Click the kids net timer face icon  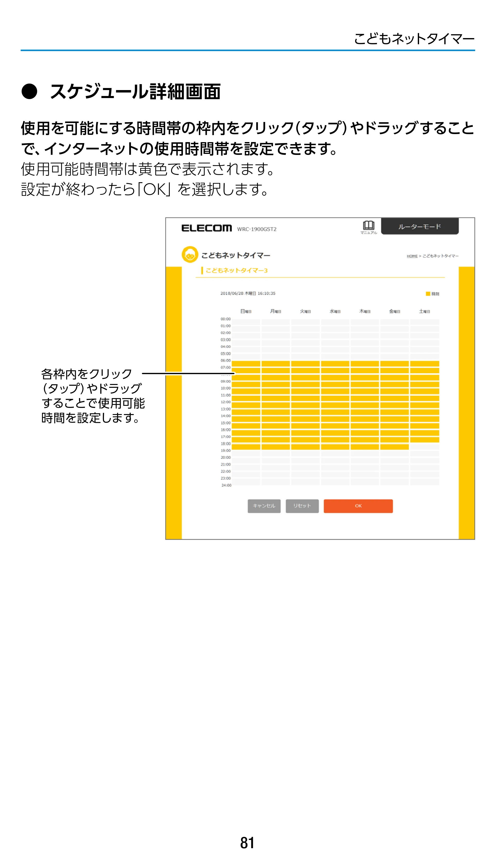190,255
